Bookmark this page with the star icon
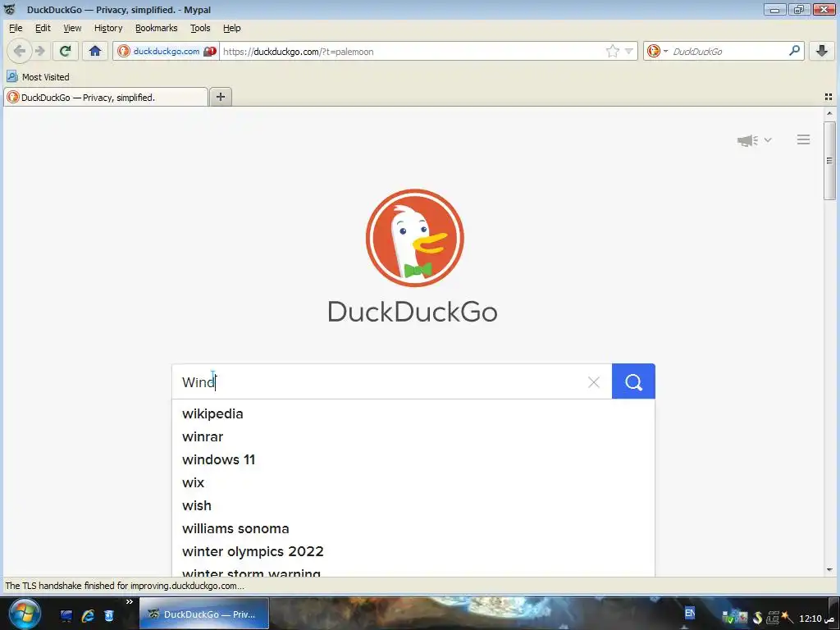The width and height of the screenshot is (840, 630). click(x=612, y=51)
